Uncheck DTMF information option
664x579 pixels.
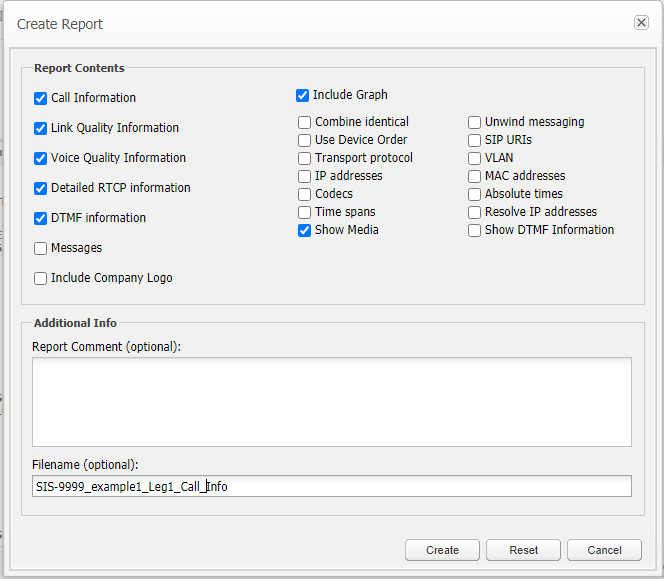[x=41, y=218]
